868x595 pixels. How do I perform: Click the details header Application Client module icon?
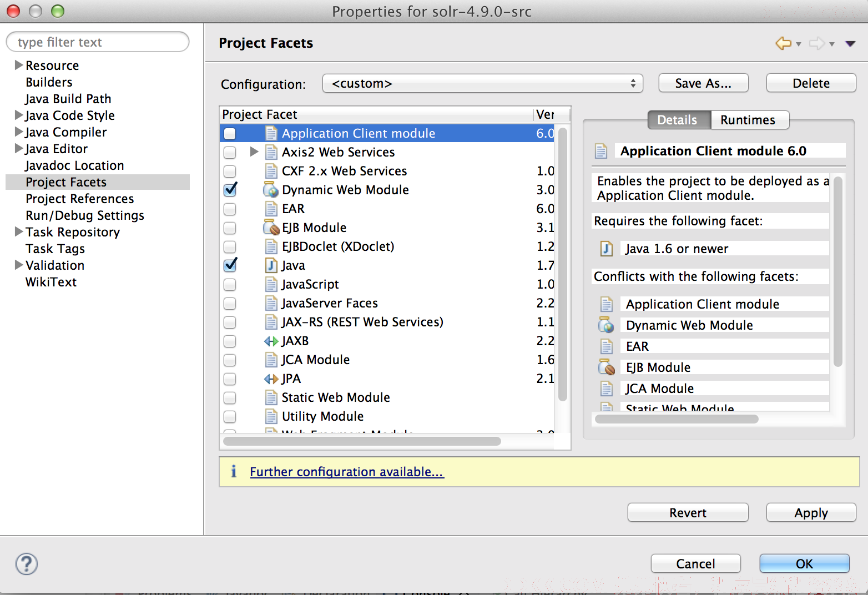pos(601,151)
